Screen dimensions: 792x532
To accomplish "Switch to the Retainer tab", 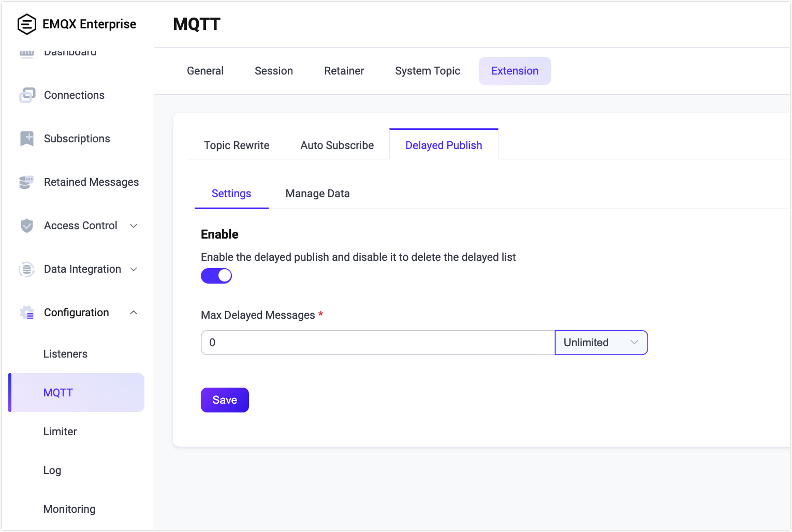I will 344,71.
